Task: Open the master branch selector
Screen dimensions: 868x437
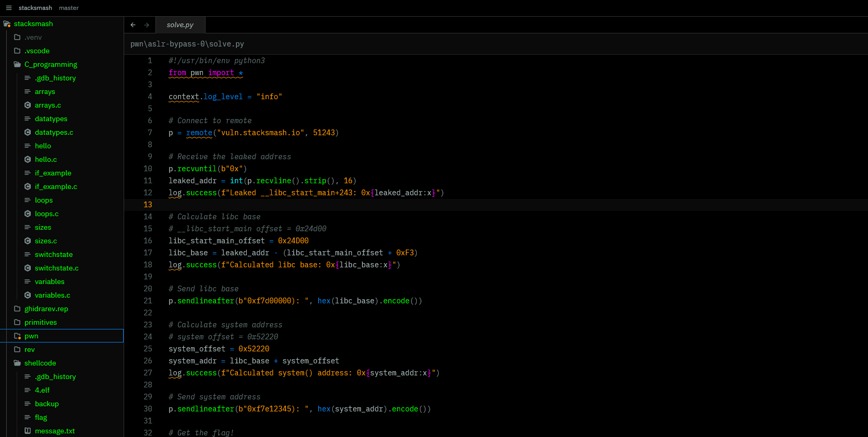Action: tap(69, 8)
